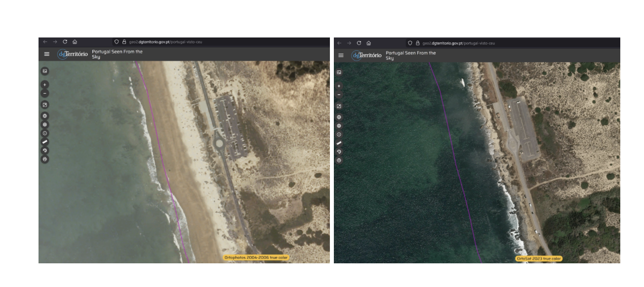Click the dgTerritório logo in left window
Image resolution: width=644 pixels, height=287 pixels.
tap(73, 54)
